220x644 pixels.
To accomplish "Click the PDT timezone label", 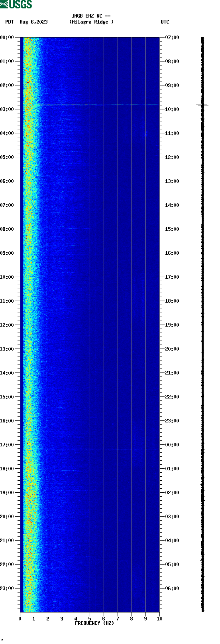I will pyautogui.click(x=9, y=22).
